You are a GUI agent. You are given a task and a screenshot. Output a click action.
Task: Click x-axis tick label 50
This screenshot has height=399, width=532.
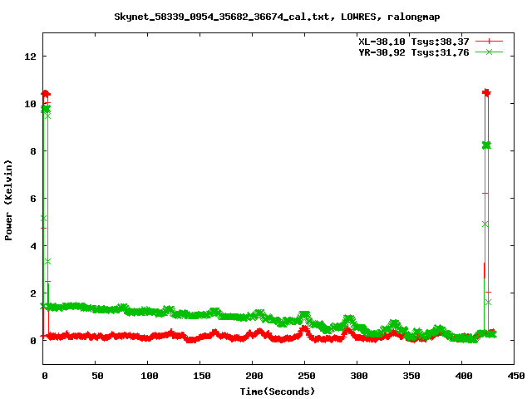97,376
